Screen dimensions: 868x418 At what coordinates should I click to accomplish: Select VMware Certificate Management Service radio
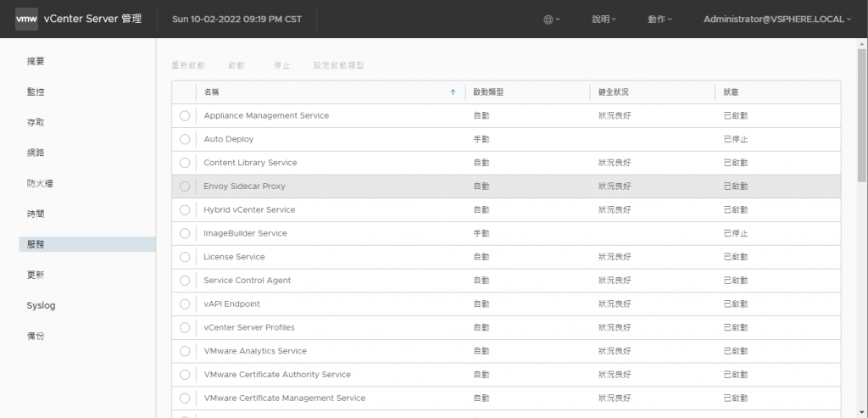(x=185, y=398)
